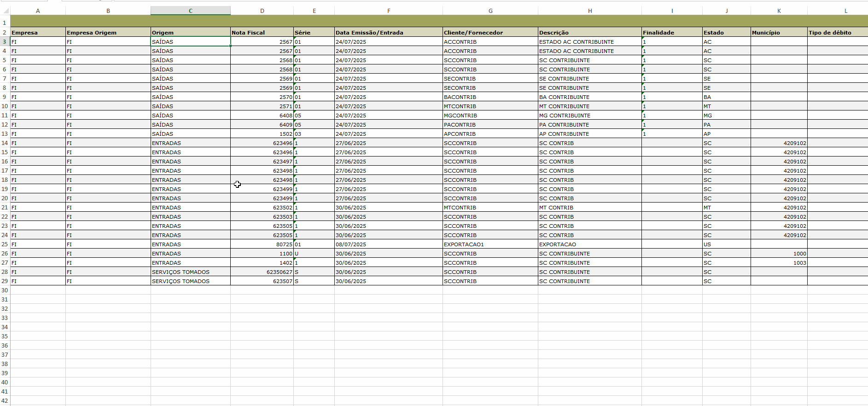Click the Cliente/Fornecedor header cell
868x406 pixels.
point(490,33)
